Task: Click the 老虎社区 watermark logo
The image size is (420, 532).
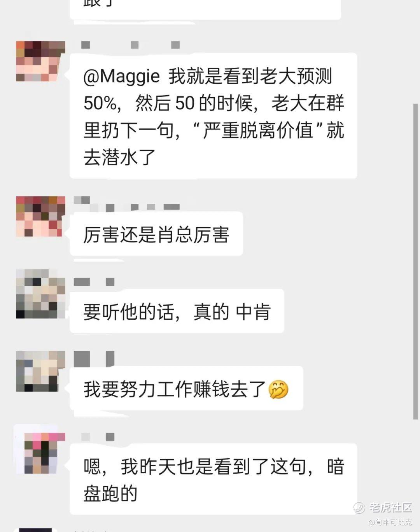Action: pos(383,507)
